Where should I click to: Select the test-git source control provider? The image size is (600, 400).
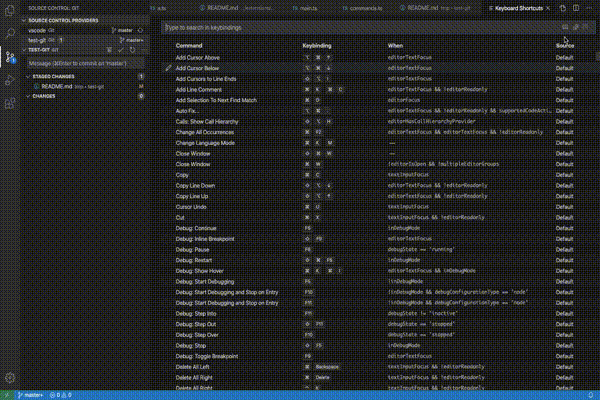(x=86, y=40)
